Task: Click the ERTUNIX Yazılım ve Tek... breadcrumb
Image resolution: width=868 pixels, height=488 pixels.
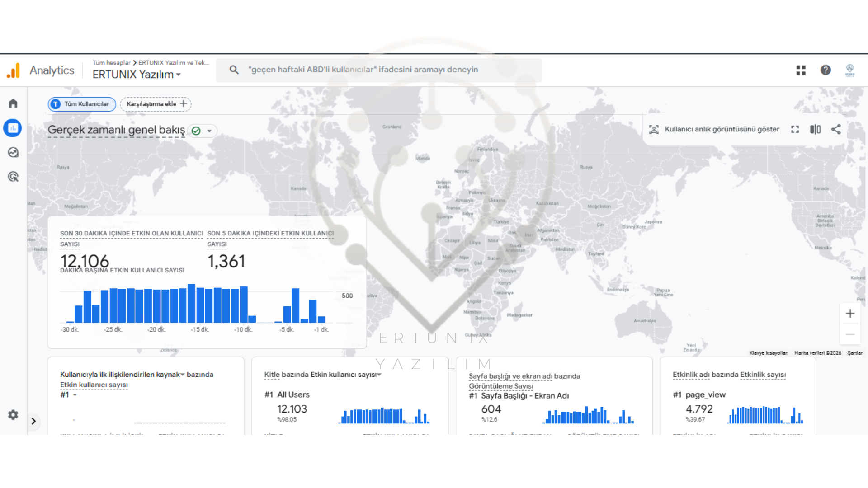Action: pyautogui.click(x=174, y=63)
